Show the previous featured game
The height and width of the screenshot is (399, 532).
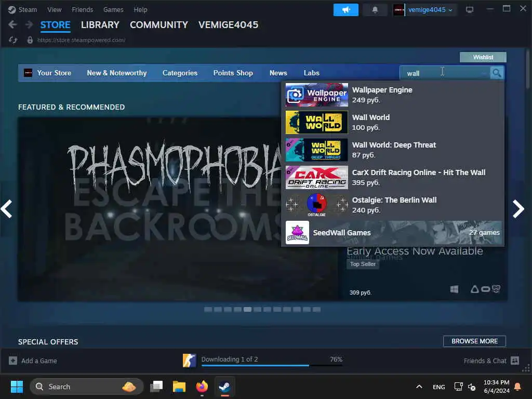[x=7, y=209]
